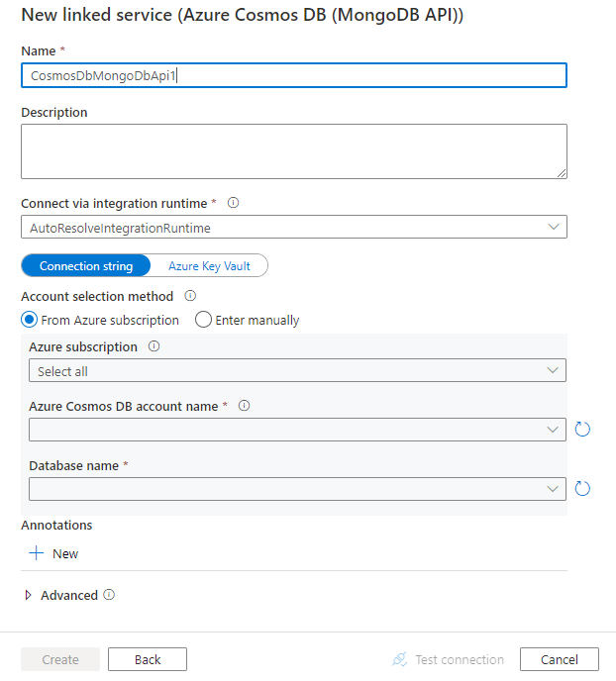Refresh the Azure Cosmos DB account list

582,430
